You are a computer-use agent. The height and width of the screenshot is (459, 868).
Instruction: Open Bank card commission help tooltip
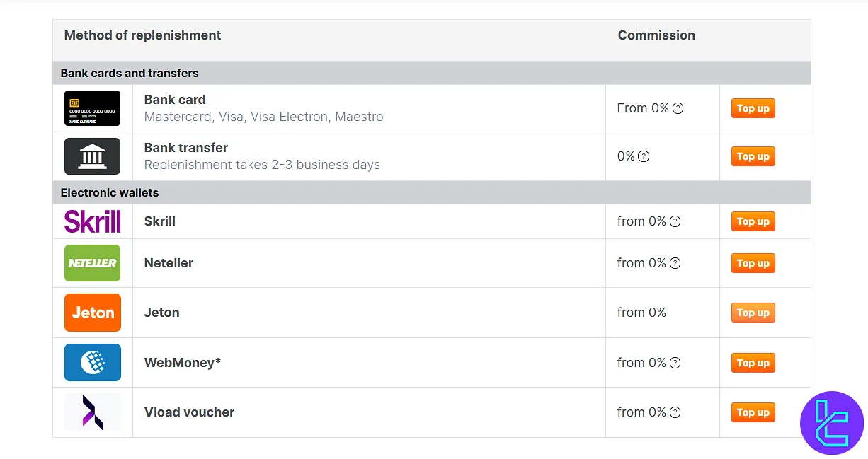click(678, 108)
